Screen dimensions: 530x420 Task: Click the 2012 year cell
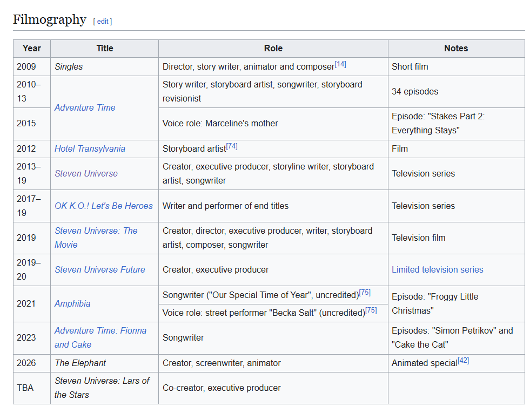click(32, 149)
